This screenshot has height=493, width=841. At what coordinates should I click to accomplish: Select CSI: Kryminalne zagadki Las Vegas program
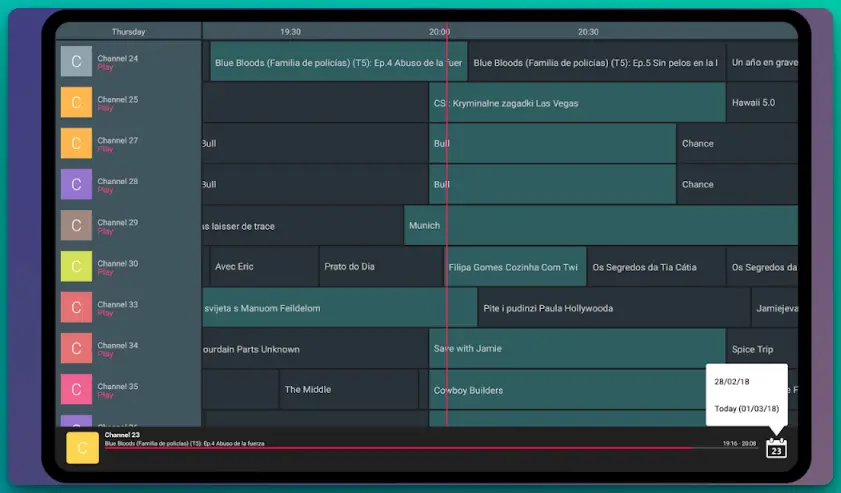point(577,103)
